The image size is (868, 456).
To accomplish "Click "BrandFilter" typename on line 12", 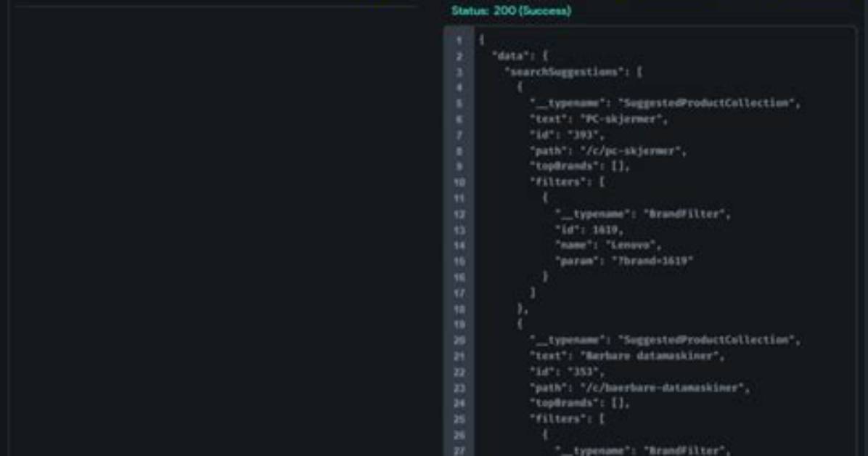I will click(684, 214).
